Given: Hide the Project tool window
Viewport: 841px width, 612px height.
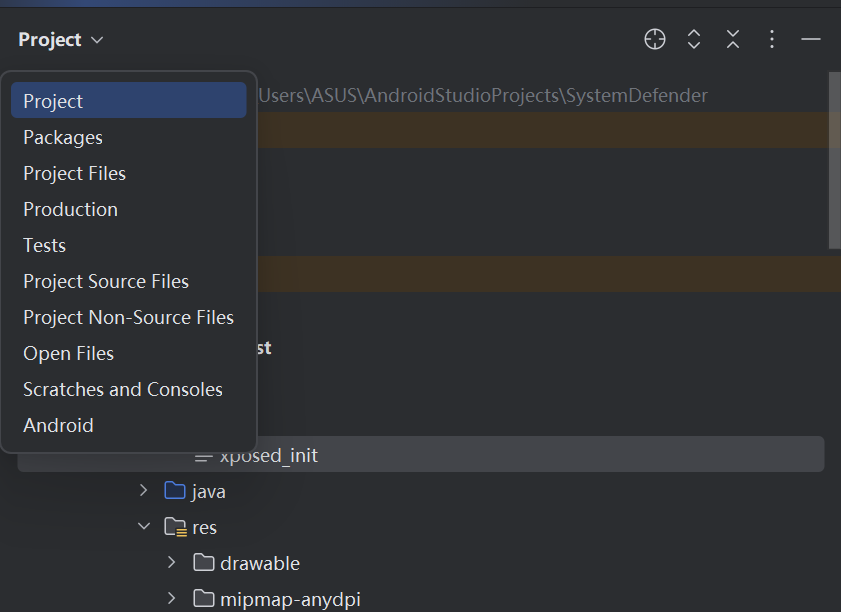Looking at the screenshot, I should [811, 39].
